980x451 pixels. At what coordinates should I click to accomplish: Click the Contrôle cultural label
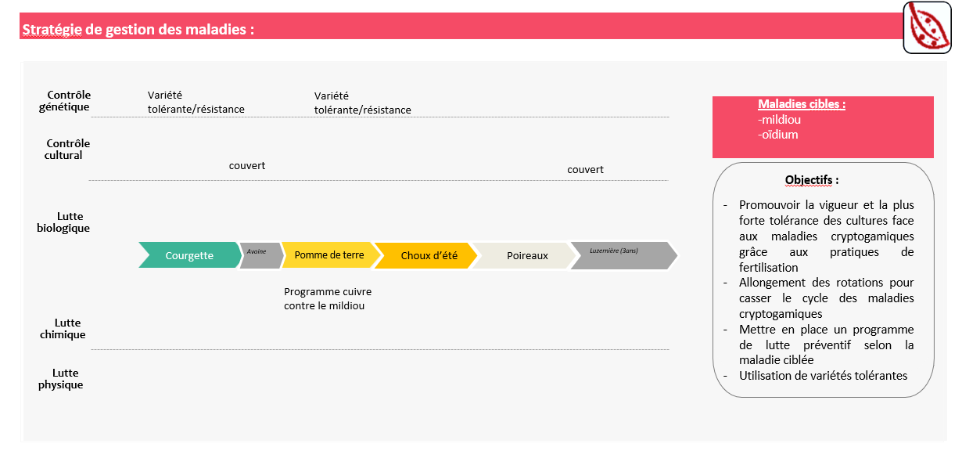pos(64,150)
